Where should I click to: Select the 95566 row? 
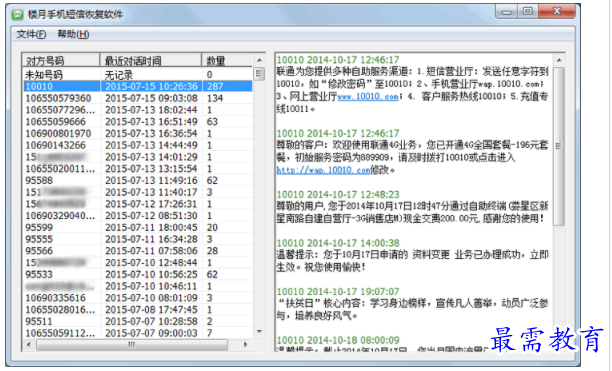click(x=137, y=251)
